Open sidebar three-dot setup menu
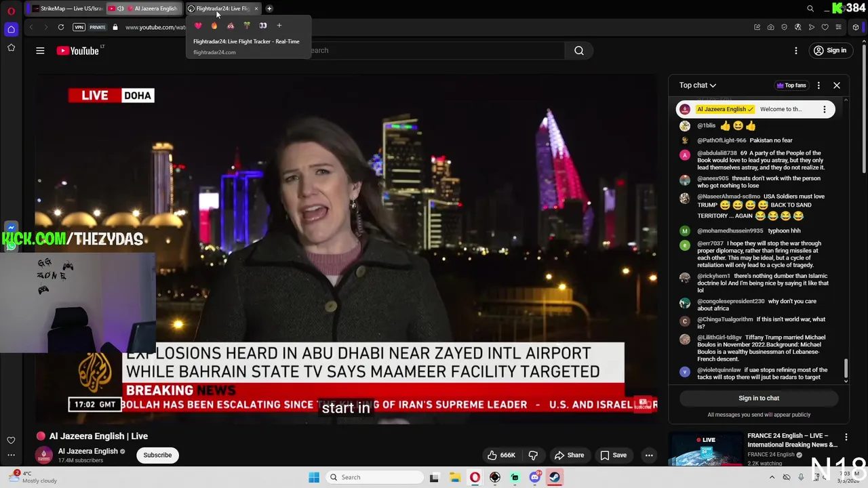The width and height of the screenshot is (868, 488). click(x=11, y=455)
